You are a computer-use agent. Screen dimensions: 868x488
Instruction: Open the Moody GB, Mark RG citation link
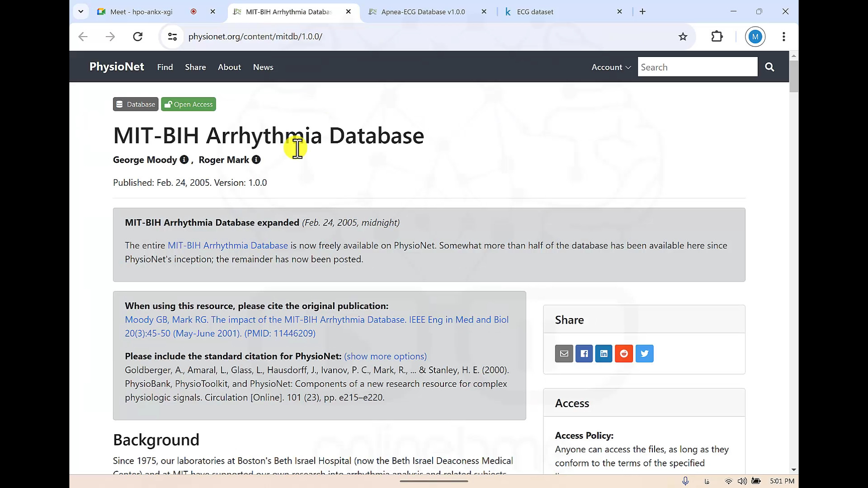pyautogui.click(x=316, y=326)
